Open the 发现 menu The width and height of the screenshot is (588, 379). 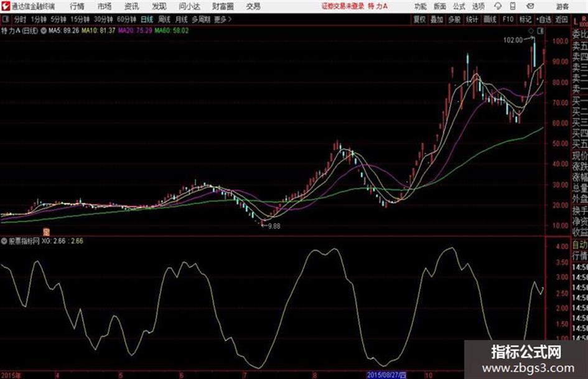(x=159, y=6)
